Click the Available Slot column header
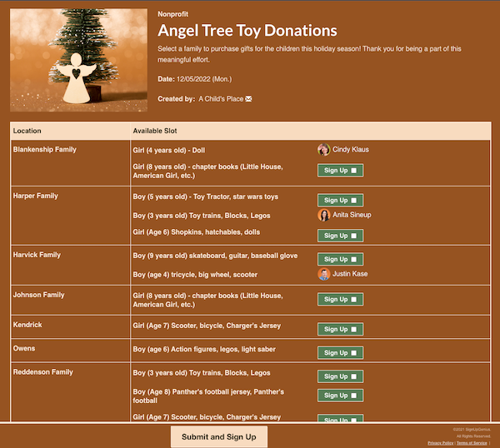This screenshot has height=448, width=500. 155,131
